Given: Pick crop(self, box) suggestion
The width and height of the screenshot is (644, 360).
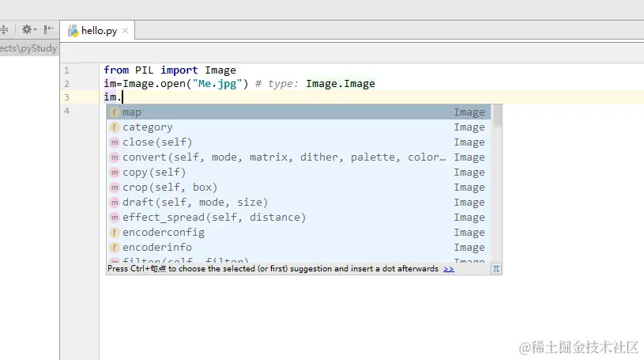Looking at the screenshot, I should click(299, 188).
